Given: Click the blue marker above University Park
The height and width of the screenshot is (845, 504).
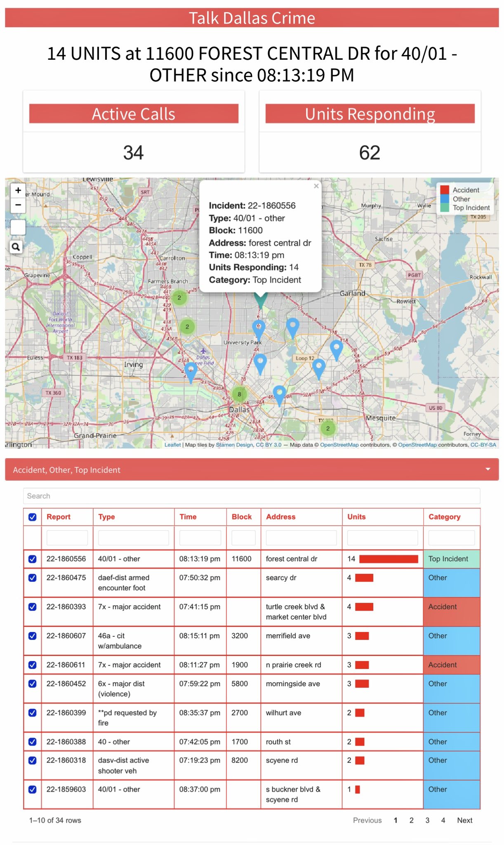Looking at the screenshot, I should point(259,329).
